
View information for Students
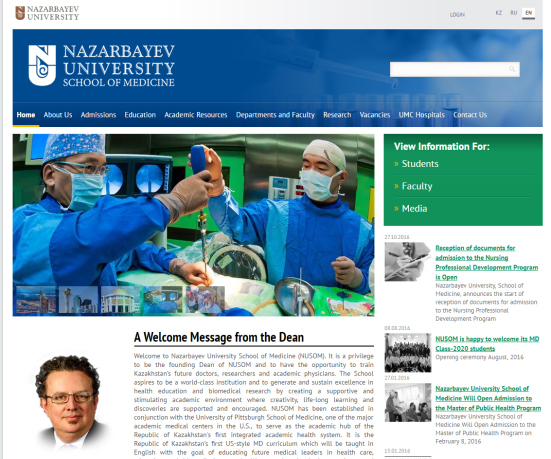(420, 164)
